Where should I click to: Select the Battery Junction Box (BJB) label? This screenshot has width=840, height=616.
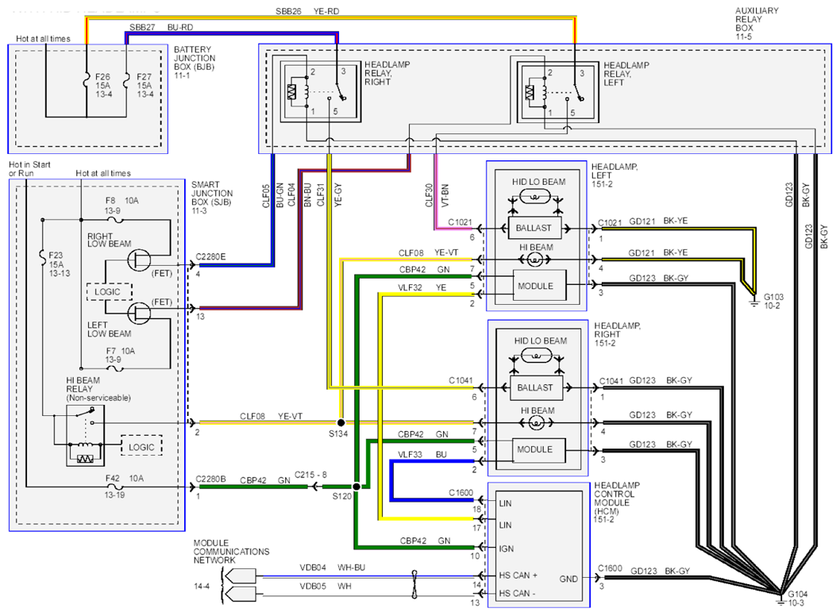coord(195,62)
